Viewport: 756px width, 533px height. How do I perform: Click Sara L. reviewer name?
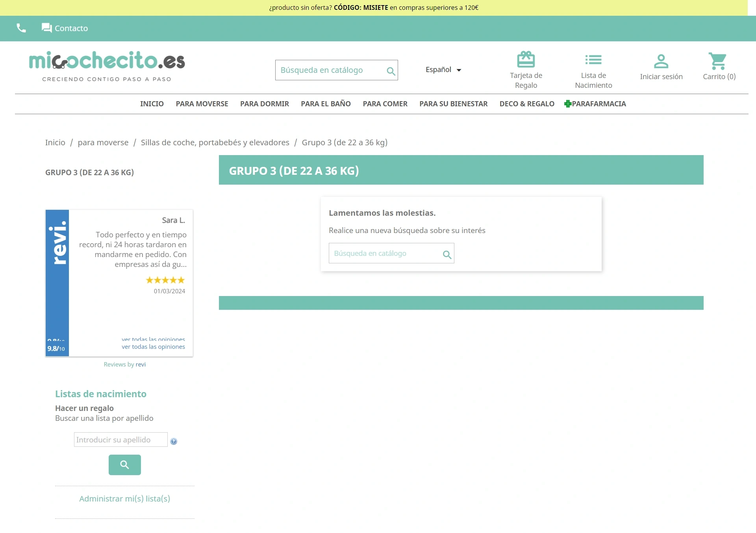(x=174, y=220)
